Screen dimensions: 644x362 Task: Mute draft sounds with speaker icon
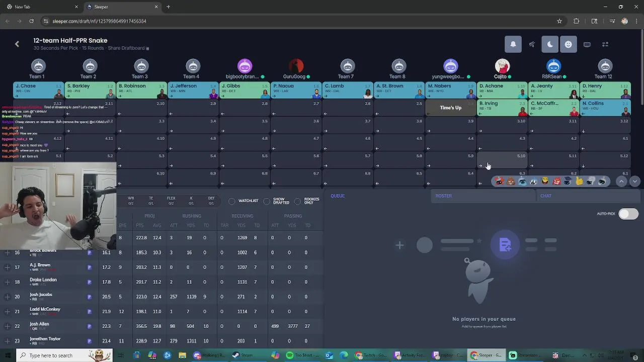[x=532, y=44]
